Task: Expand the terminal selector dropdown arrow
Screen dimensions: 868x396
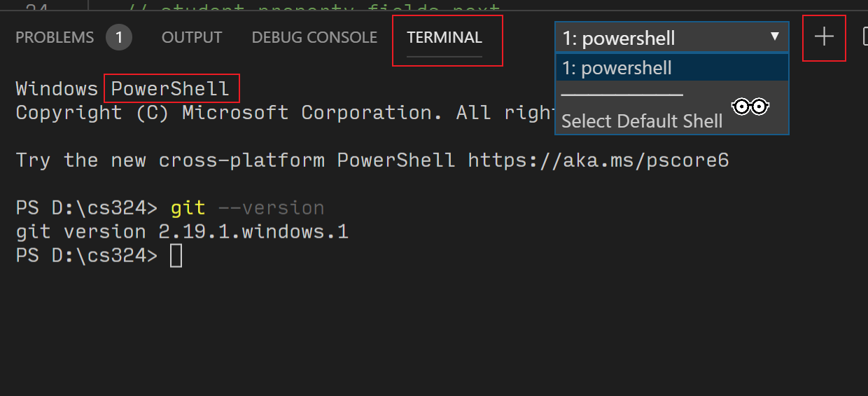Action: click(774, 36)
